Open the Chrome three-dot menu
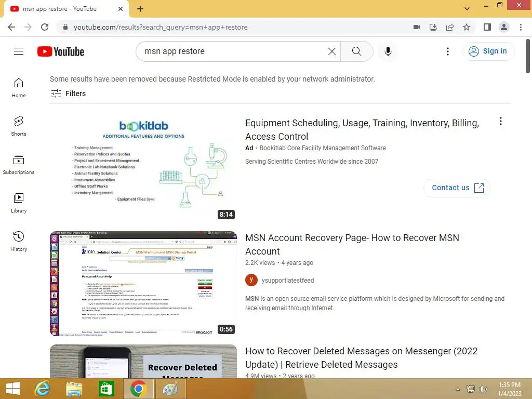This screenshot has width=532, height=399. (x=521, y=27)
